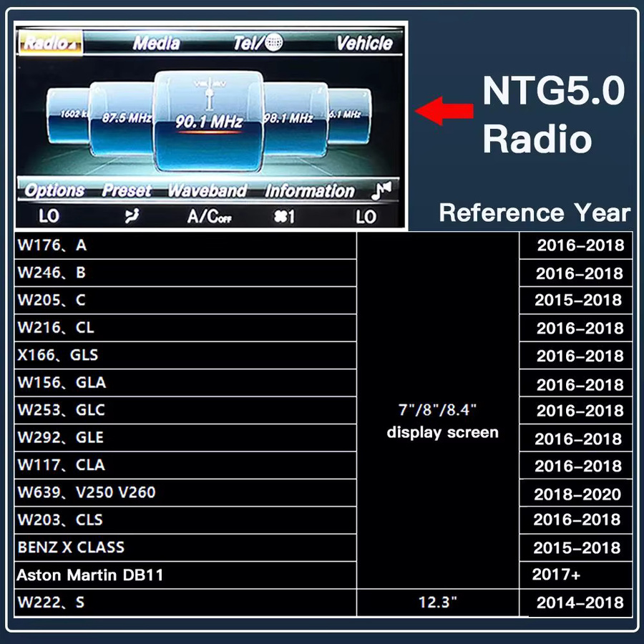Image resolution: width=644 pixels, height=644 pixels.
Task: Click the 2015–2018 year for BENZ X CLASS
Action: 576,548
